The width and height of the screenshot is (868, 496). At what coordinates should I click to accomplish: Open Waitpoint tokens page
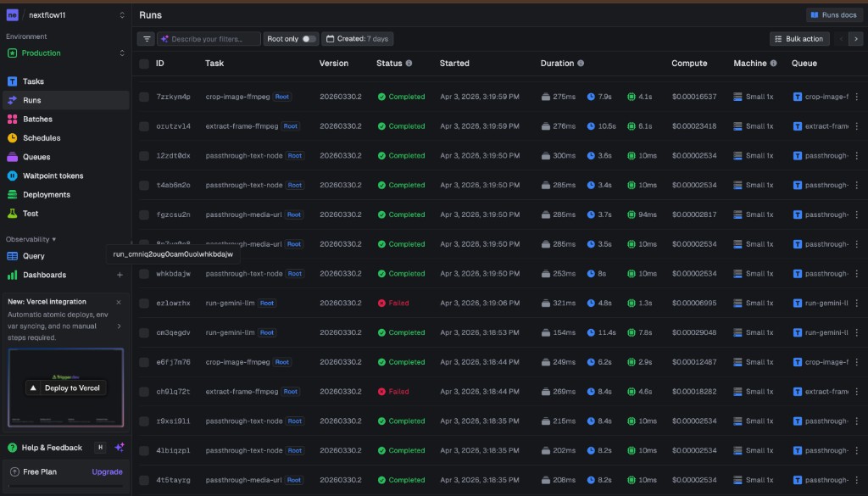(x=65, y=176)
